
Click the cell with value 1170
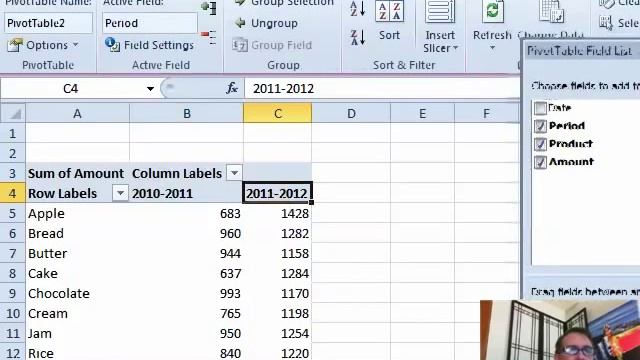(278, 293)
